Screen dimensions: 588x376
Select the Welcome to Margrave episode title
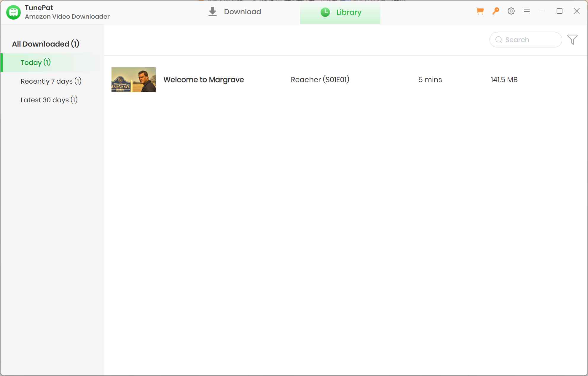204,79
